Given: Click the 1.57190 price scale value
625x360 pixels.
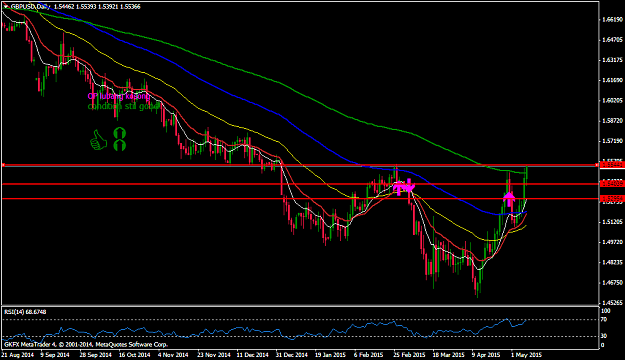Looking at the screenshot, I should click(x=612, y=141).
